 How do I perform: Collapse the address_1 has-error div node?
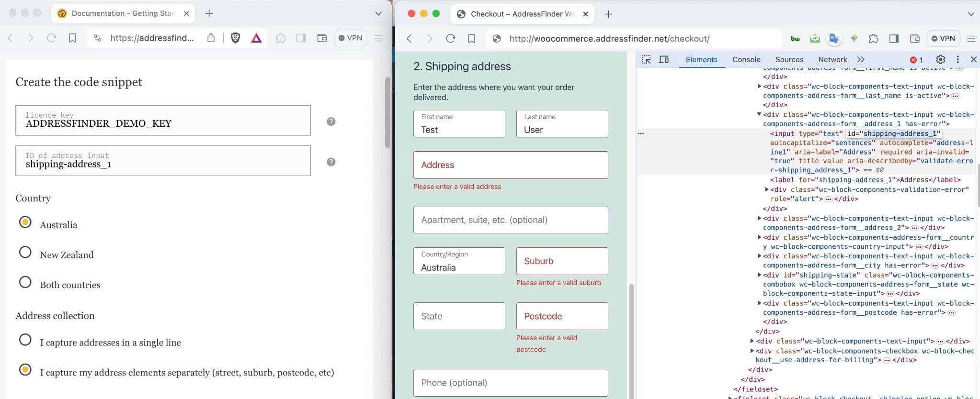point(759,114)
